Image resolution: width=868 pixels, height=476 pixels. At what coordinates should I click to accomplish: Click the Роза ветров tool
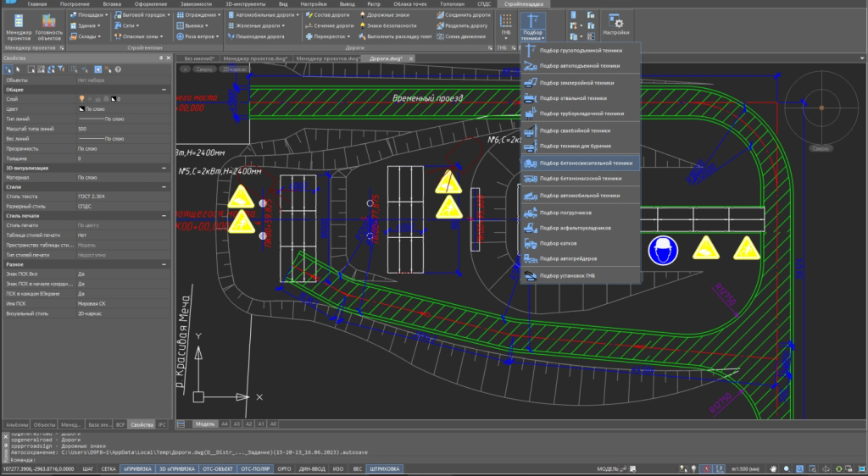pos(197,37)
